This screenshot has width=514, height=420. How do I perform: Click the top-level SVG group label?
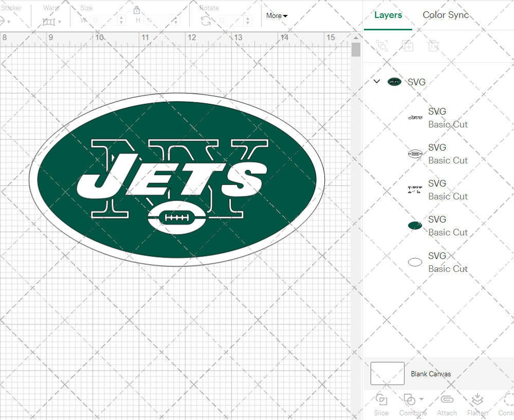pyautogui.click(x=417, y=82)
